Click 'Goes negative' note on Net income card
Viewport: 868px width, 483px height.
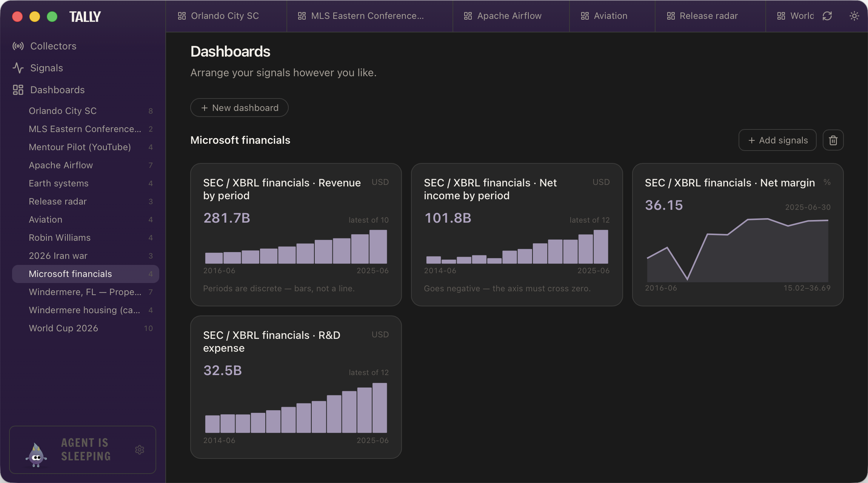(507, 289)
